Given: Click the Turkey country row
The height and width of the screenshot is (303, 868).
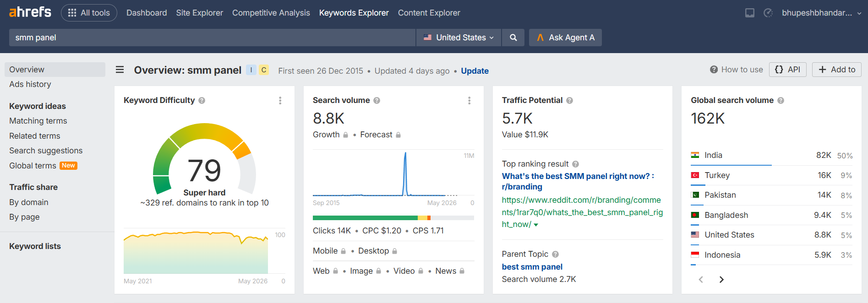Looking at the screenshot, I should 771,175.
